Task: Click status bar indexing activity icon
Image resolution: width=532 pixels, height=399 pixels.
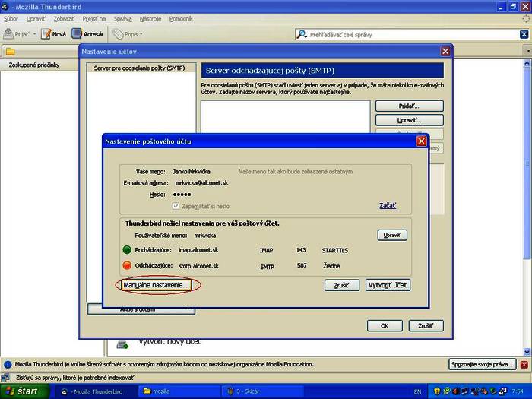Action: pos(5,378)
